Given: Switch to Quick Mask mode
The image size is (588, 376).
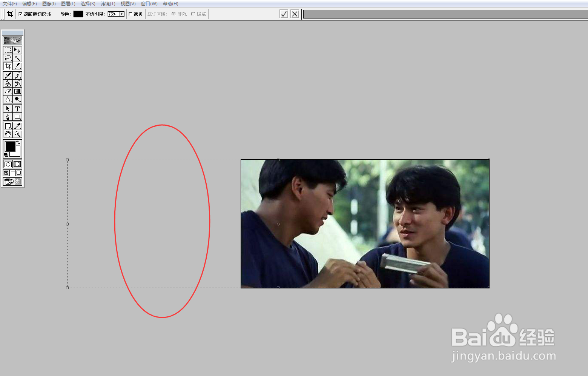Looking at the screenshot, I should point(17,164).
